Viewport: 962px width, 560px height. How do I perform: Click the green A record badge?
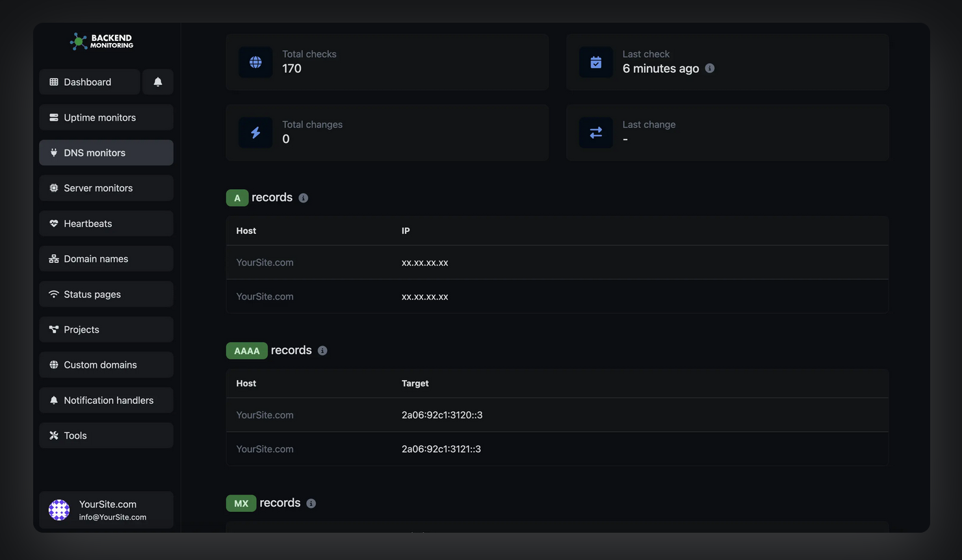pyautogui.click(x=237, y=198)
